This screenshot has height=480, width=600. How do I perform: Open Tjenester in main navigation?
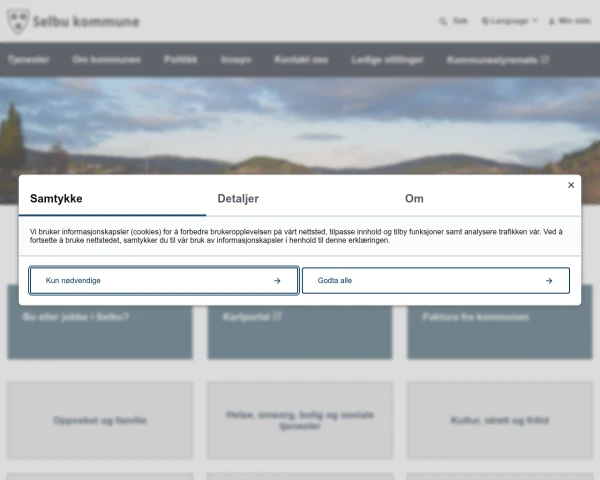28,60
